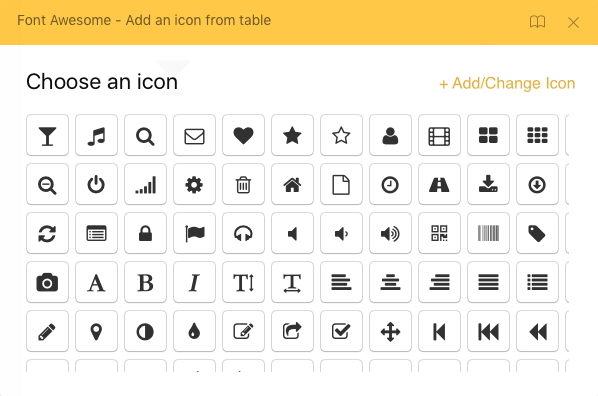Screen dimensions: 598x396
Task: Choose the film strip icon
Action: click(439, 135)
